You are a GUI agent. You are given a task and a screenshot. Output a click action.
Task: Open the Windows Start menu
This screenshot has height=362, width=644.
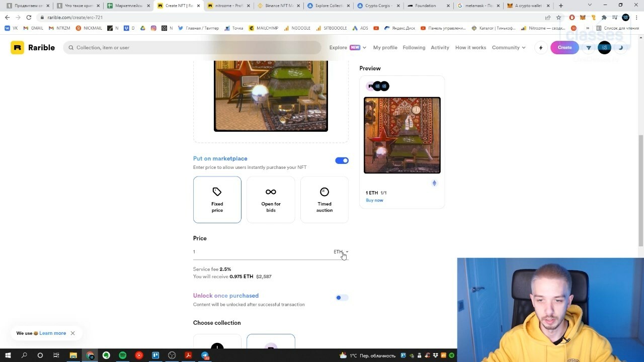[8, 355]
